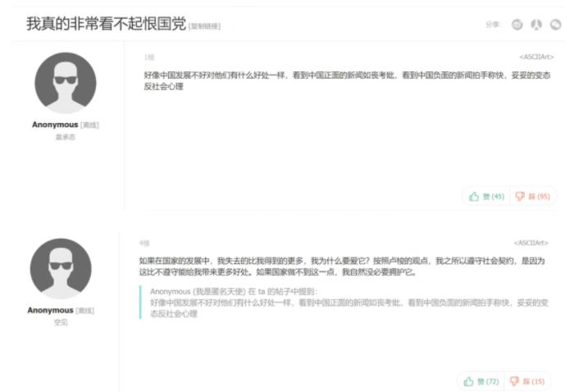Click the 1楼 floor number label

click(x=148, y=57)
